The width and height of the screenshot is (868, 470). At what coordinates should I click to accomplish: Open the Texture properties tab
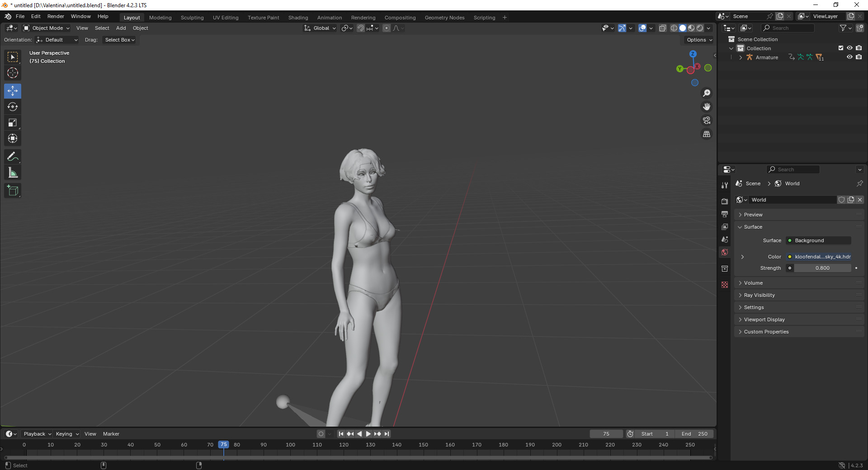(x=725, y=285)
